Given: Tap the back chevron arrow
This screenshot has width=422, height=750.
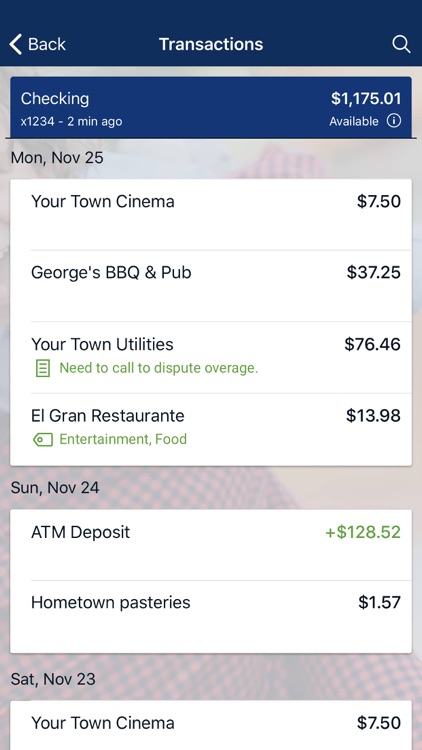Looking at the screenshot, I should coord(15,44).
